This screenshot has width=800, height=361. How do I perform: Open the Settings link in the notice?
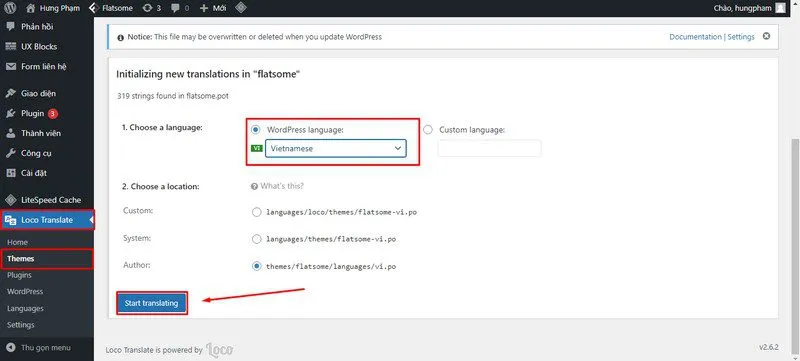click(x=741, y=37)
